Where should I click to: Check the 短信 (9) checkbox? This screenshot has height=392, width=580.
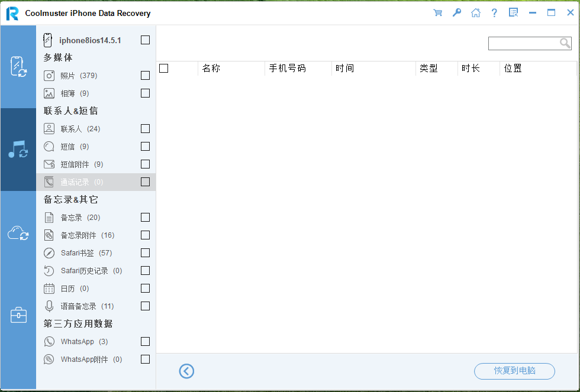click(146, 146)
